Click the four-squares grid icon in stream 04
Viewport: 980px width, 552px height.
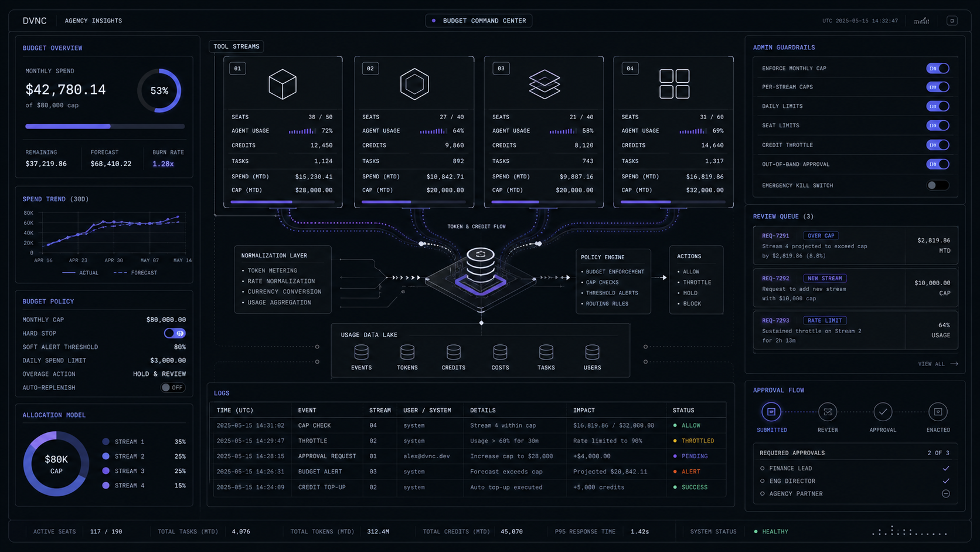click(674, 84)
